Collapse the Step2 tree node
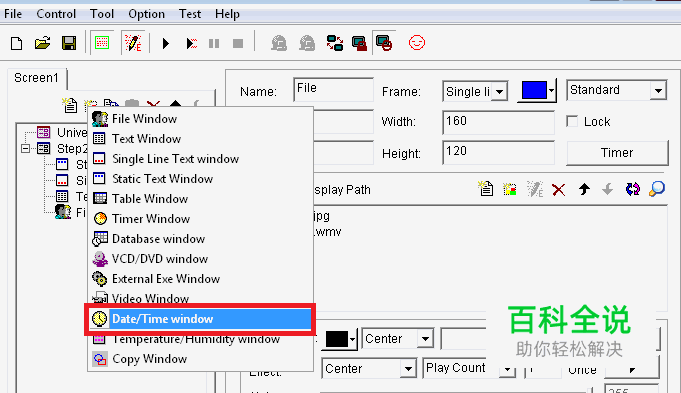681x393 pixels. [26, 149]
